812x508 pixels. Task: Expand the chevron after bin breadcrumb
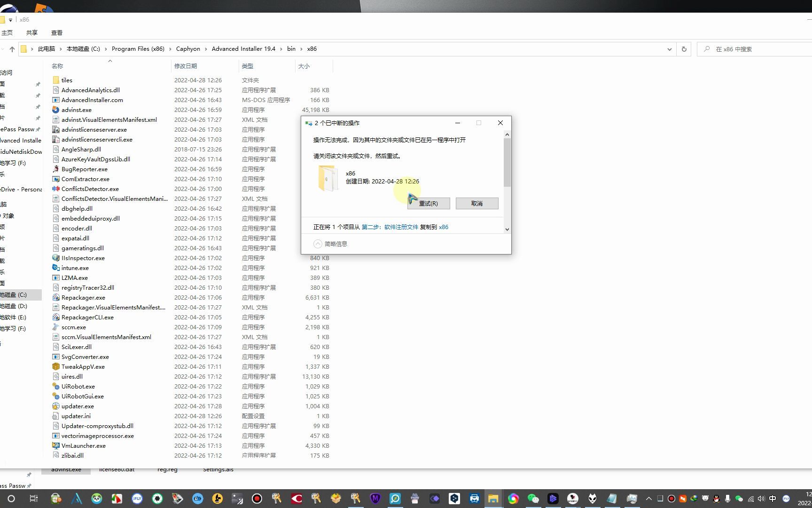click(301, 49)
